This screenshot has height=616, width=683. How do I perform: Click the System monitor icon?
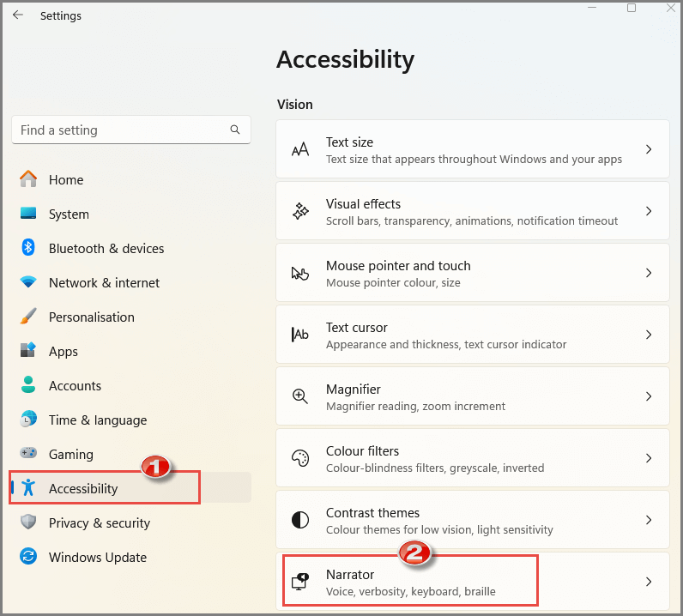click(x=28, y=214)
